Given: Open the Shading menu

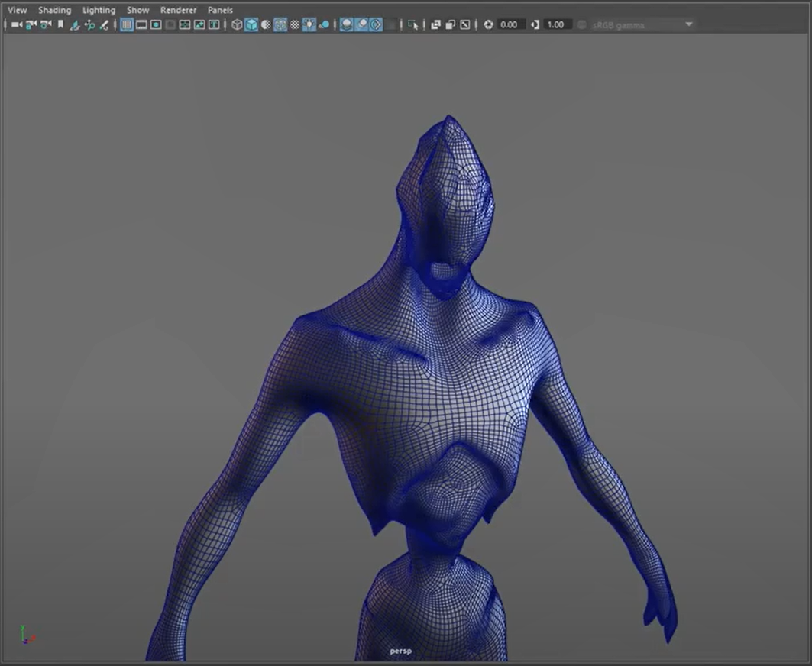Looking at the screenshot, I should 54,10.
